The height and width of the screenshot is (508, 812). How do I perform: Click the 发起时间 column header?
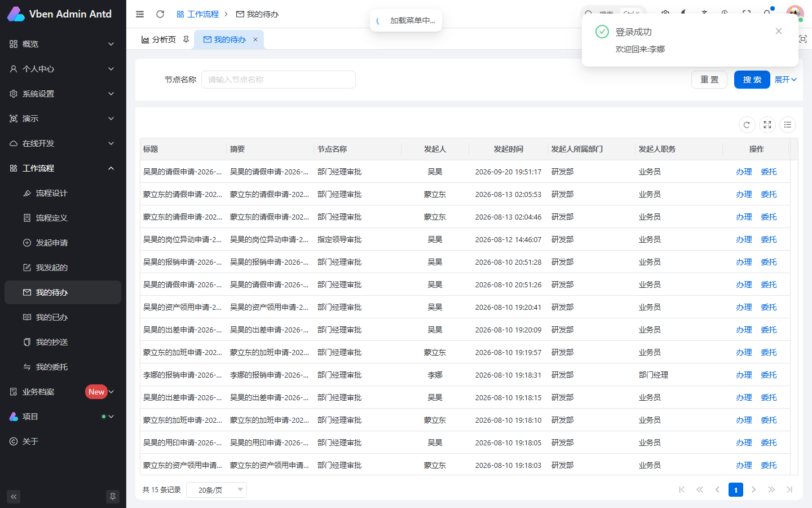pos(508,149)
